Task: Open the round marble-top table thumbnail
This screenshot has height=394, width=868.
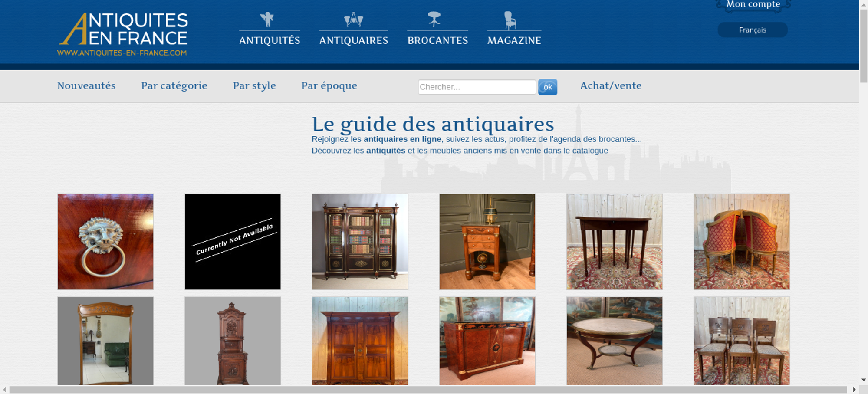Action: coord(615,341)
